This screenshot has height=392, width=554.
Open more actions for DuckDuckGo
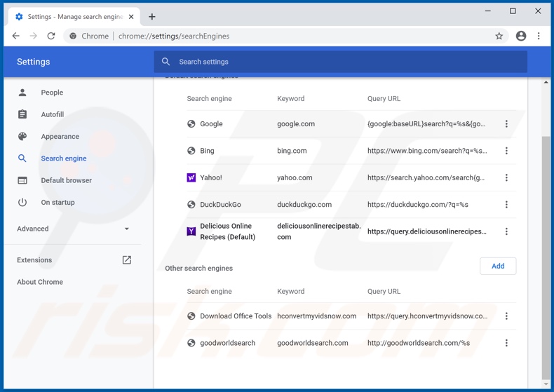coord(506,205)
